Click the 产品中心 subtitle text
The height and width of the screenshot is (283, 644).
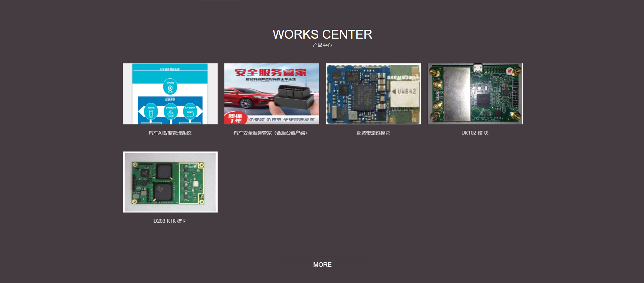coord(322,45)
